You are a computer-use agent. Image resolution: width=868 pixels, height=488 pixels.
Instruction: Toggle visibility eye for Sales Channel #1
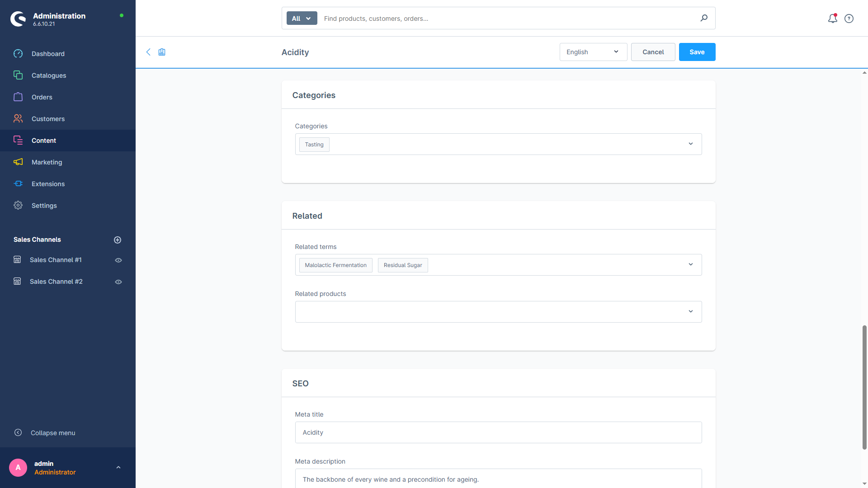click(118, 260)
